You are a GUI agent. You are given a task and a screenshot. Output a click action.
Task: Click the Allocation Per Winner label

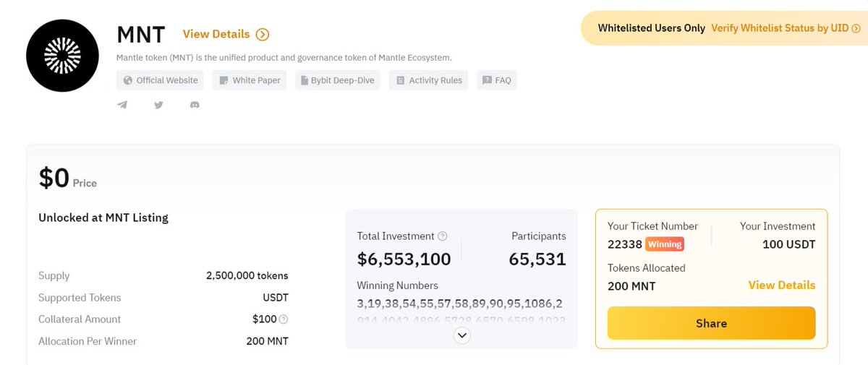pos(88,341)
